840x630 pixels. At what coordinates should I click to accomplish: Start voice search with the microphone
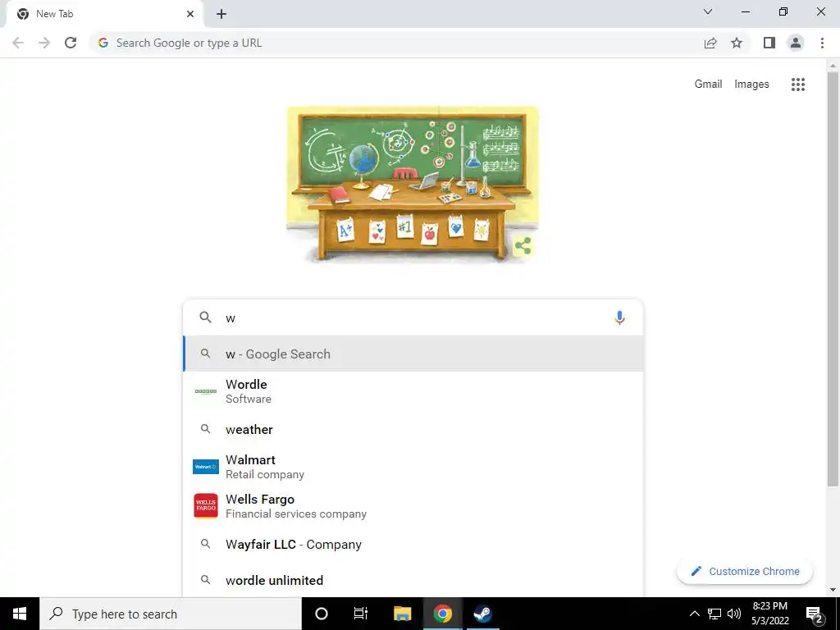619,317
